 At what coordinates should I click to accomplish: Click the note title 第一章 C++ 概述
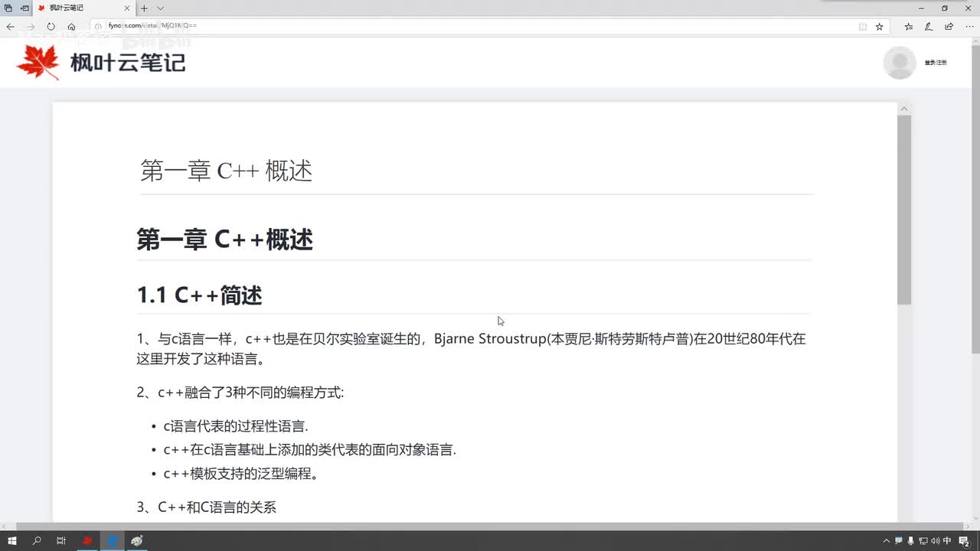coord(227,171)
